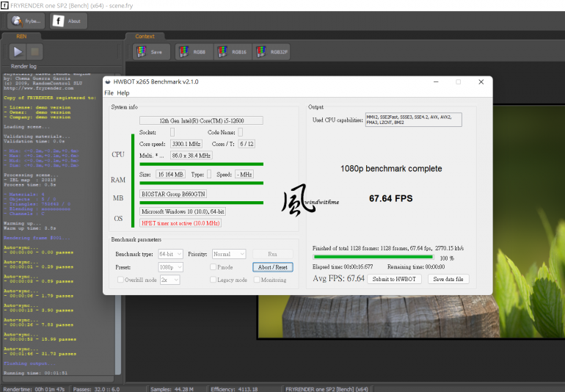Open the Help menu in HWBOT
The image size is (565, 392).
point(123,93)
